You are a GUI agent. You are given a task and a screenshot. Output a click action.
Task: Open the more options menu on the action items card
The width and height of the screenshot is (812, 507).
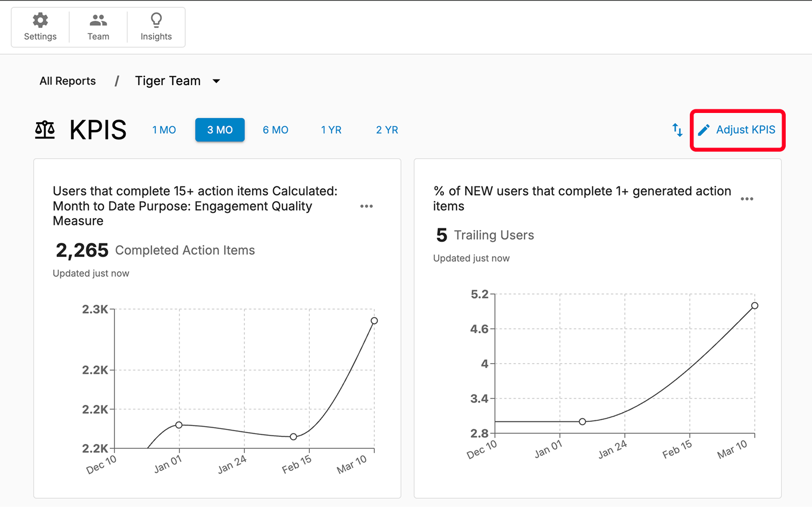[x=367, y=206]
